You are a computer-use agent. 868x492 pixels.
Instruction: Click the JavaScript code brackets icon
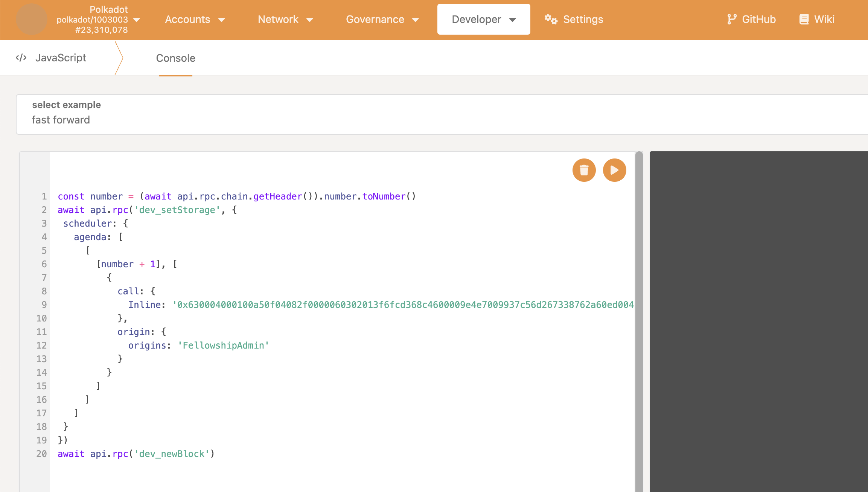[x=21, y=58]
